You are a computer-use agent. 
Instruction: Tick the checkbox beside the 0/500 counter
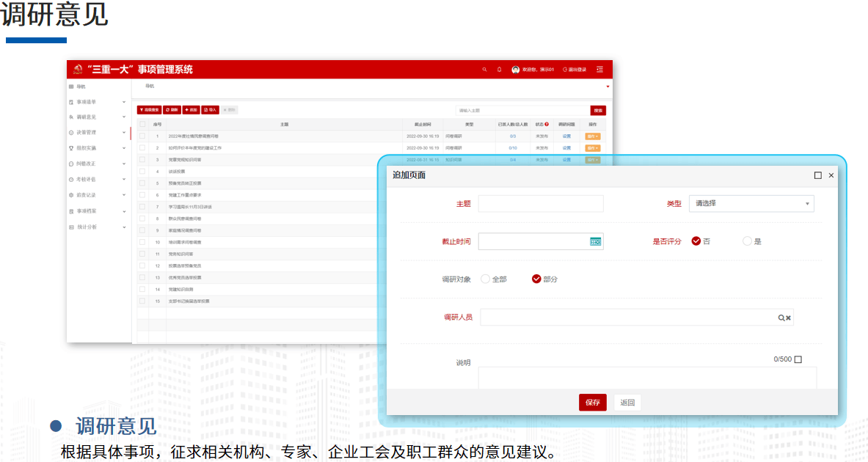[x=798, y=359]
